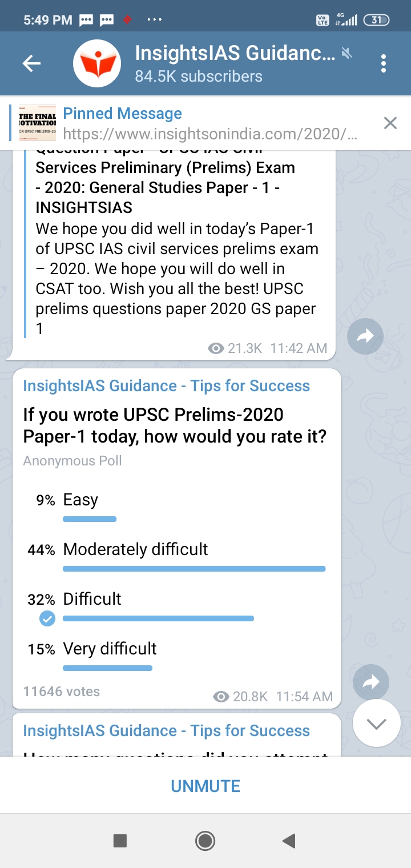Open the three-dot overflow menu
Viewport: 411px width, 868px height.
click(384, 63)
